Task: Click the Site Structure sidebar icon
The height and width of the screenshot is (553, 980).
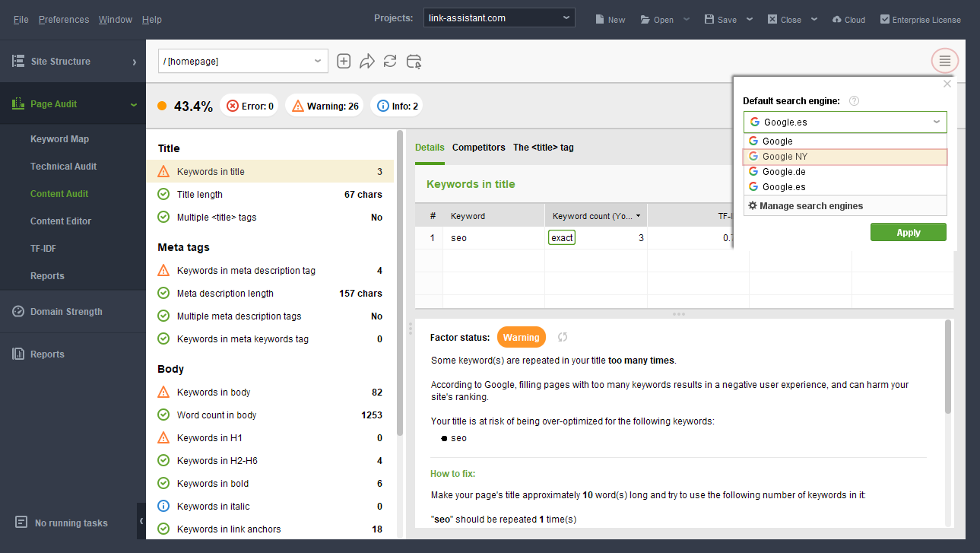Action: [18, 61]
